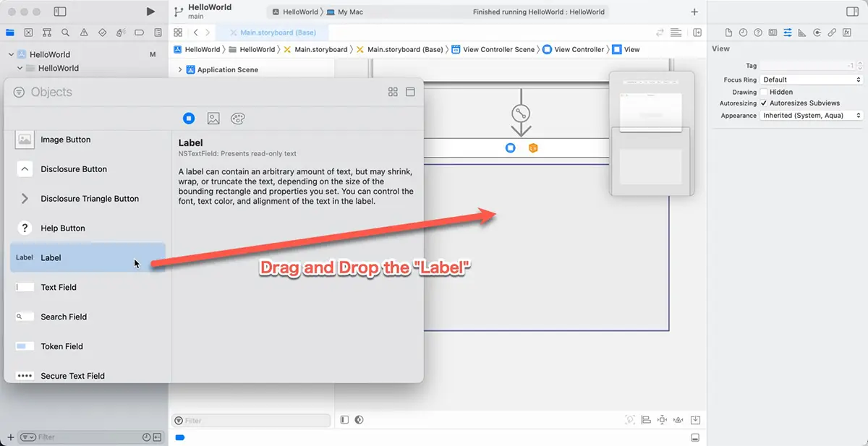Select Secure Text Field object

[88, 374]
